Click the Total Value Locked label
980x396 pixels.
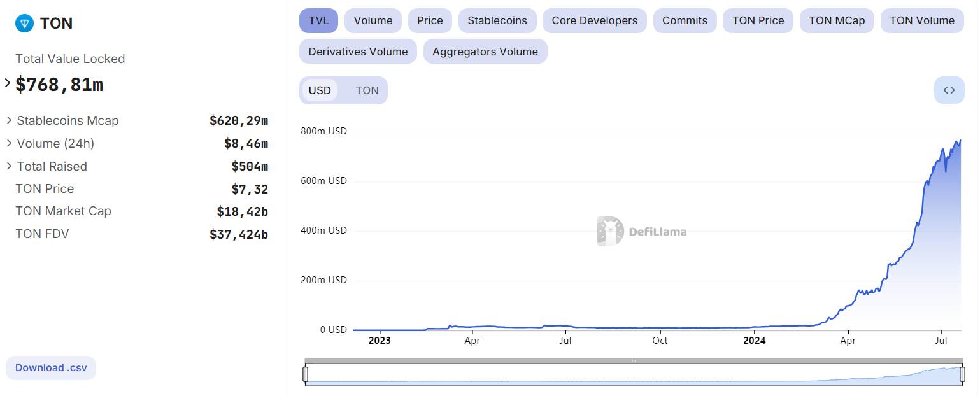point(70,59)
